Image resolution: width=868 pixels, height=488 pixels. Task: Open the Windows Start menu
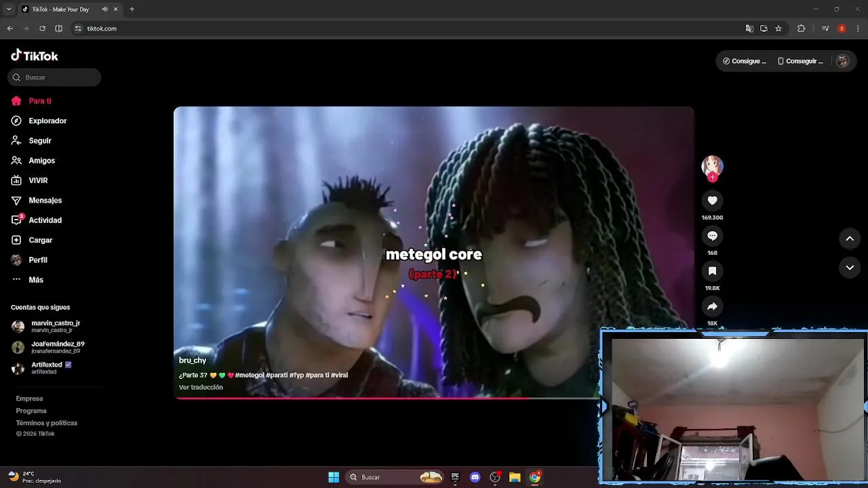click(334, 477)
